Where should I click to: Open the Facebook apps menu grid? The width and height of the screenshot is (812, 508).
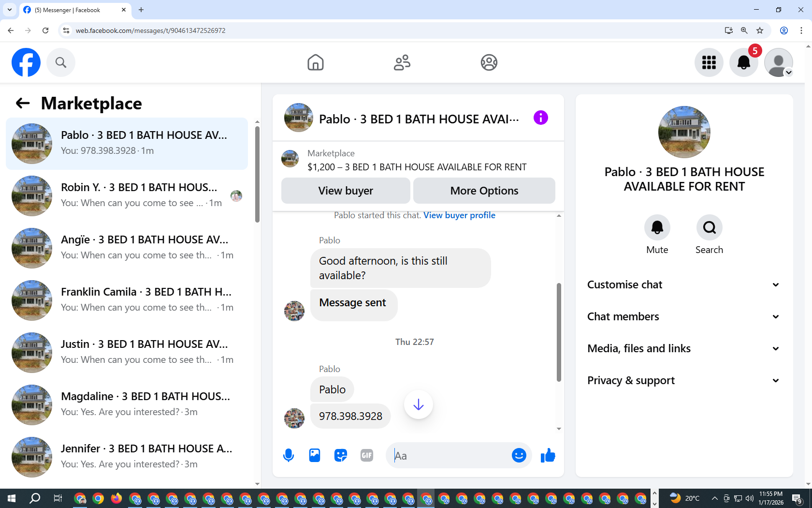click(709, 62)
